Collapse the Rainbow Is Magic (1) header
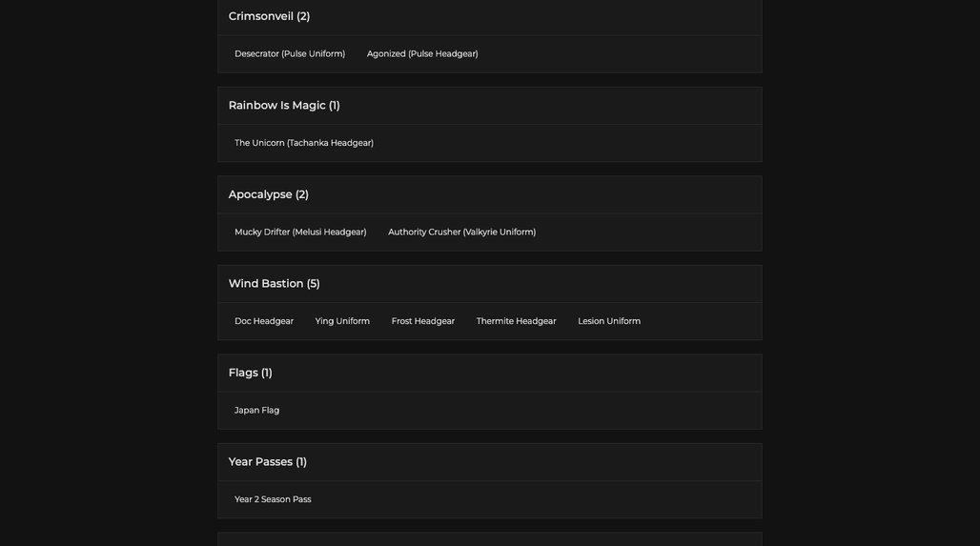This screenshot has width=980, height=546. (x=489, y=106)
